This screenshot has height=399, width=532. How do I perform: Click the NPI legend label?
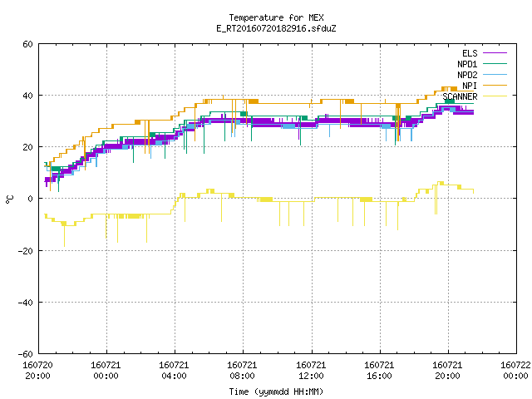coord(470,86)
